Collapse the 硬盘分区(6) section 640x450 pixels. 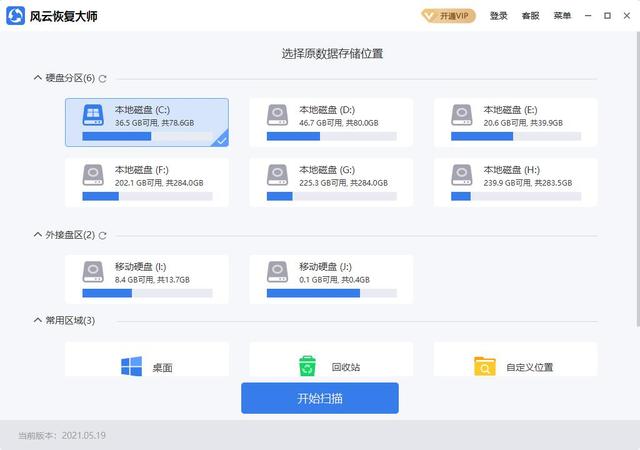38,78
